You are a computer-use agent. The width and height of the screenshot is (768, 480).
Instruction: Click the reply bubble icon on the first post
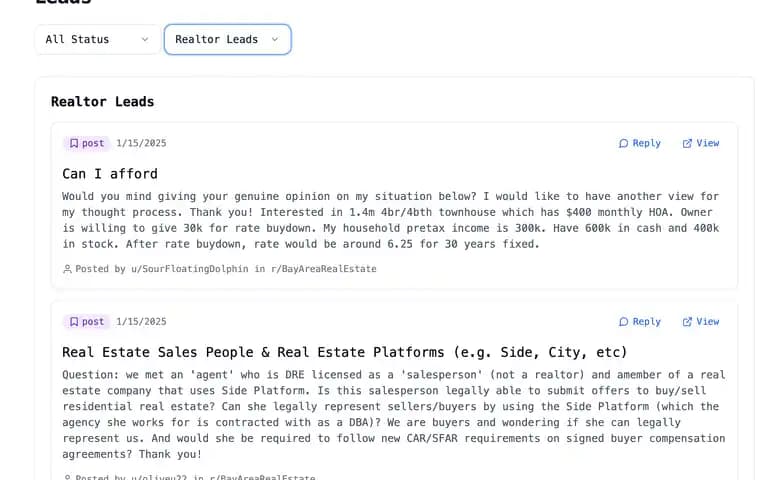pyautogui.click(x=624, y=144)
